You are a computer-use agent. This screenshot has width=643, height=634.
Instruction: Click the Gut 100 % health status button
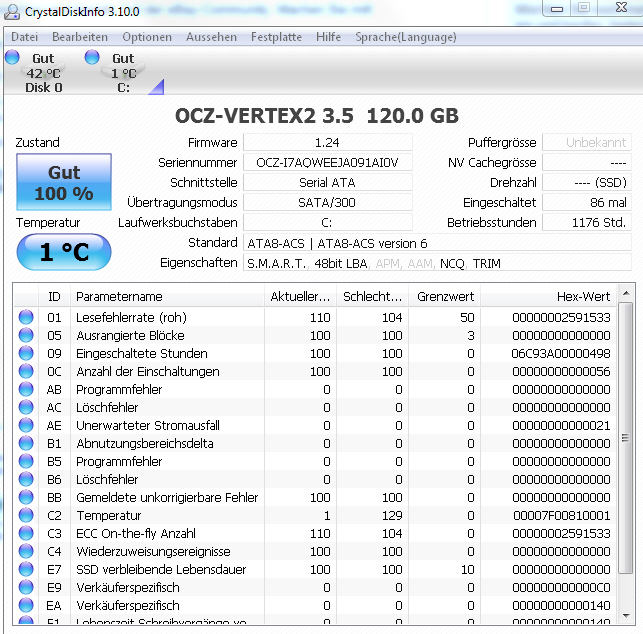[x=64, y=182]
